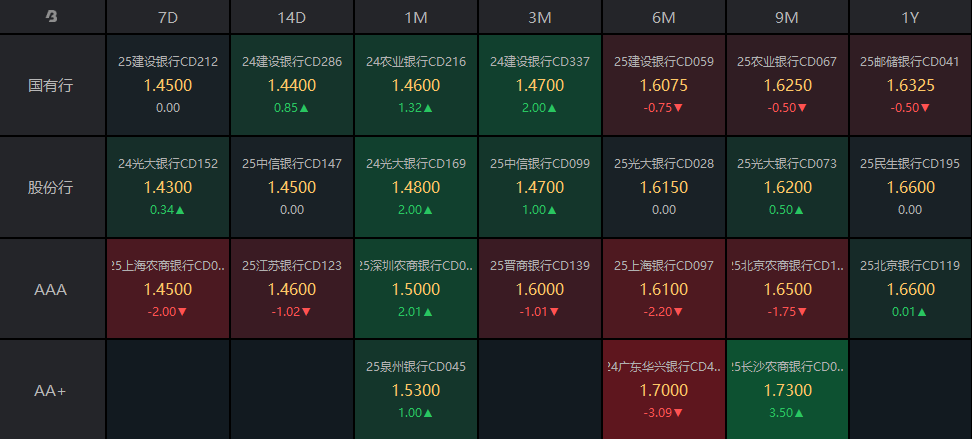This screenshot has height=439, width=972.
Task: Click the 1Y tenor header
Action: coord(910,17)
